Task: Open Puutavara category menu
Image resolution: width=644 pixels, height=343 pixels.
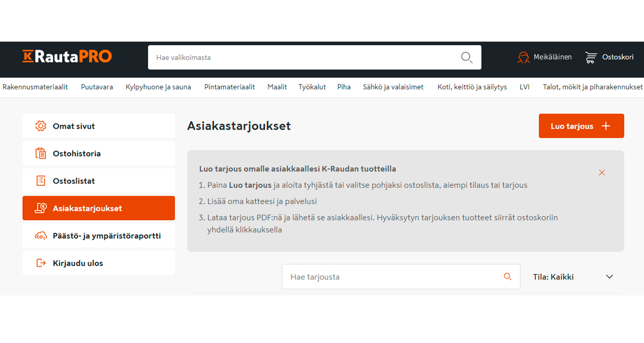Action: pos(97,87)
